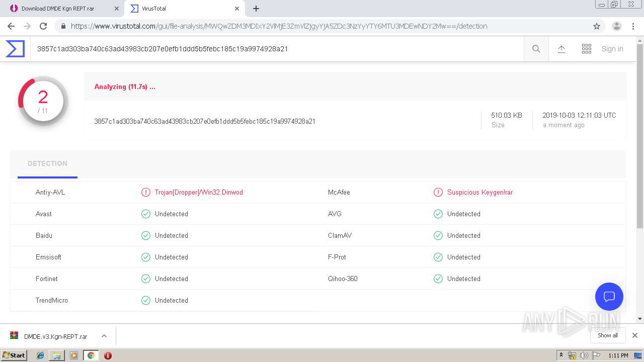Open File Explorer from taskbar

point(57,355)
